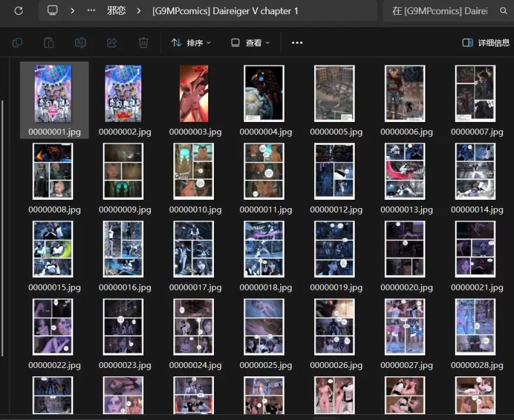Click the file name 00000024.jpg
Image resolution: width=514 pixels, height=420 pixels.
click(195, 365)
